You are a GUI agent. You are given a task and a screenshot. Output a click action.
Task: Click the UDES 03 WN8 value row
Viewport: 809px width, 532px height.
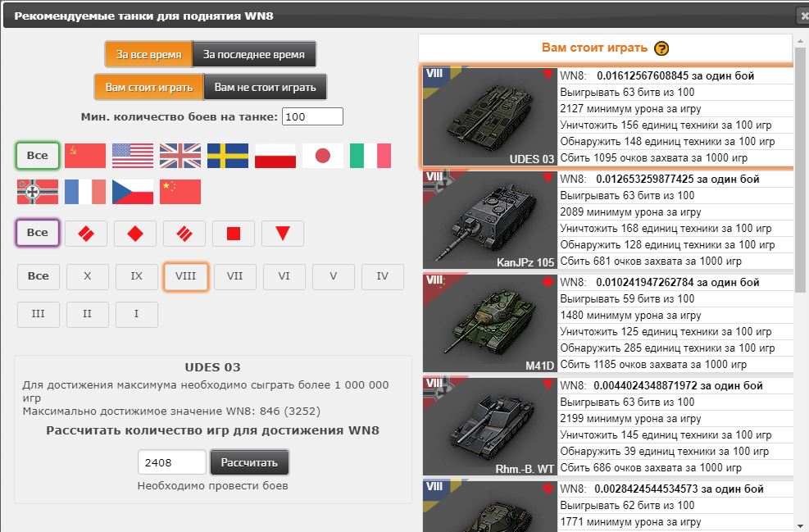pyautogui.click(x=676, y=76)
